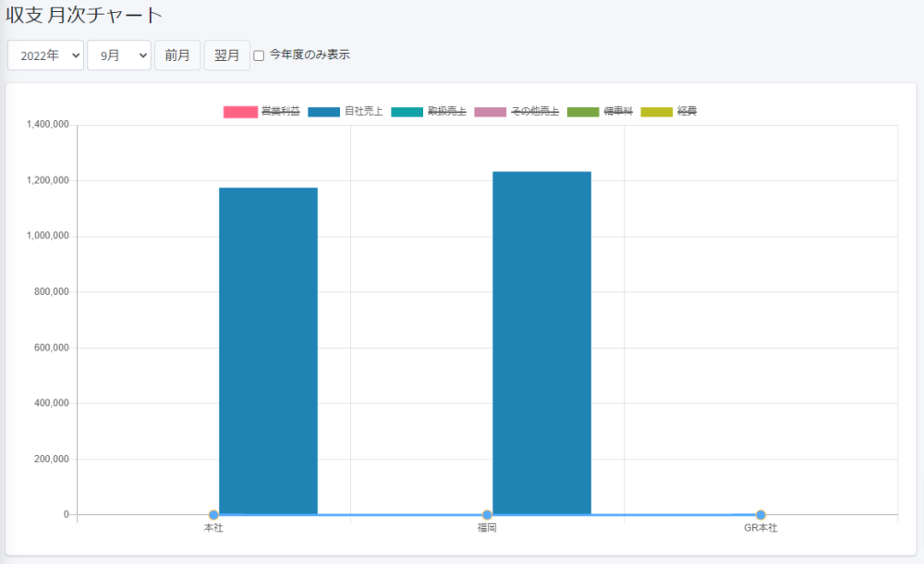Go to next month with 翌月

coord(226,55)
